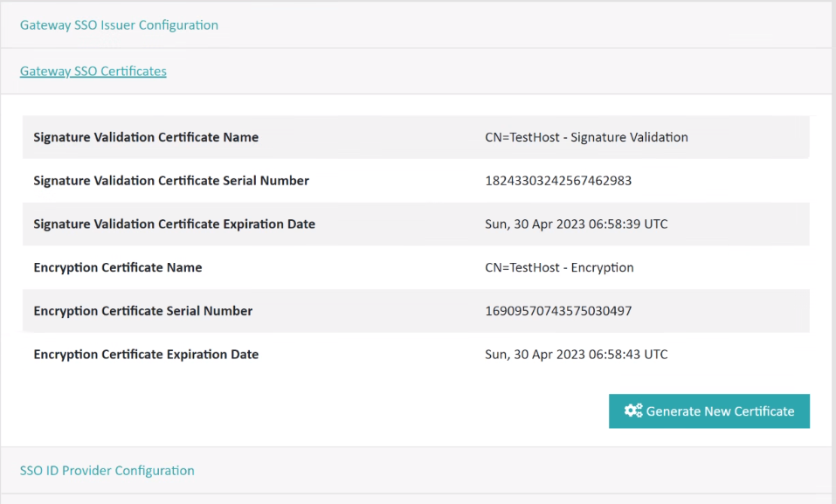Collapse the Gateway SSO Certificates section

93,71
